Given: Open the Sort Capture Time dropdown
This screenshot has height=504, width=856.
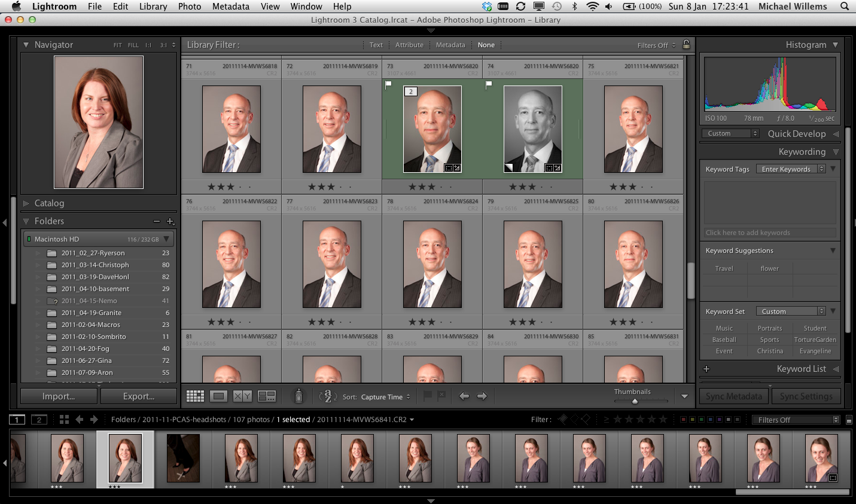Looking at the screenshot, I should [x=385, y=397].
